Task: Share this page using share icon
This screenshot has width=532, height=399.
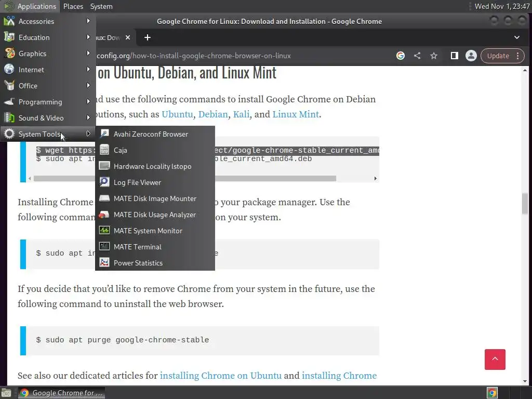Action: 417,56
